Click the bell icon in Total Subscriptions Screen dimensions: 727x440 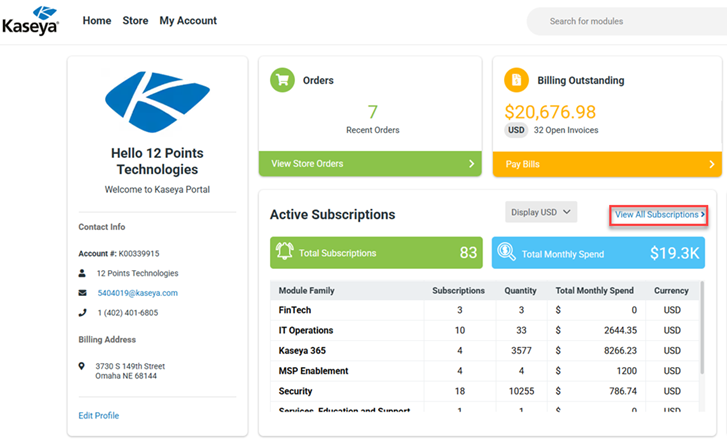[x=285, y=251]
